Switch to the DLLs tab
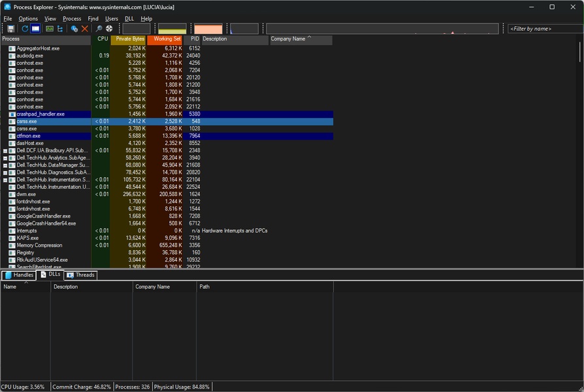Image resolution: width=584 pixels, height=392 pixels. click(x=50, y=275)
